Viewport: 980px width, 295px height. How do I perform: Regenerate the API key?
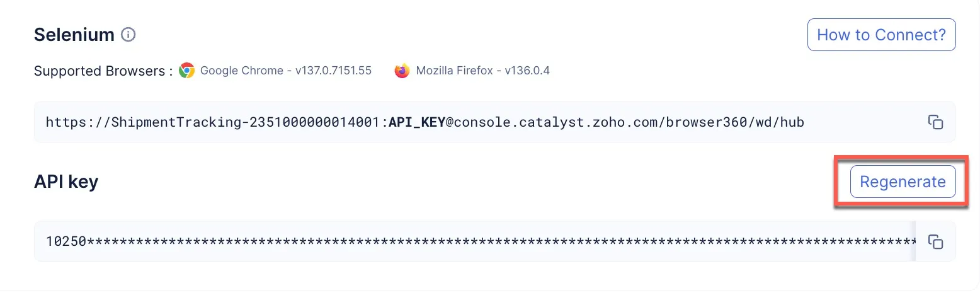(x=903, y=182)
